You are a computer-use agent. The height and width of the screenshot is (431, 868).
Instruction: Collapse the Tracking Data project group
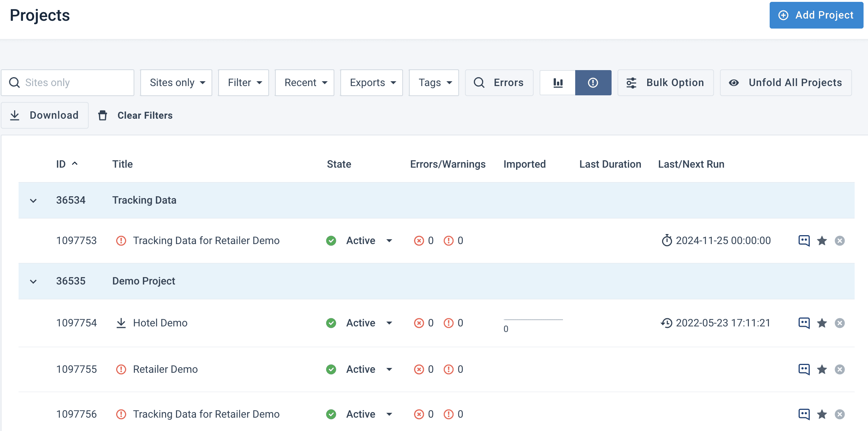[33, 201]
